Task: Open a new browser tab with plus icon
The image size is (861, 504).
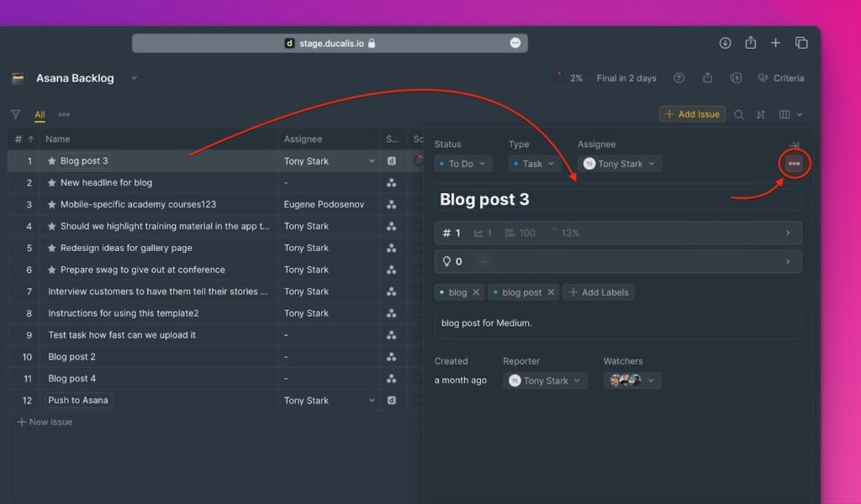Action: coord(775,43)
